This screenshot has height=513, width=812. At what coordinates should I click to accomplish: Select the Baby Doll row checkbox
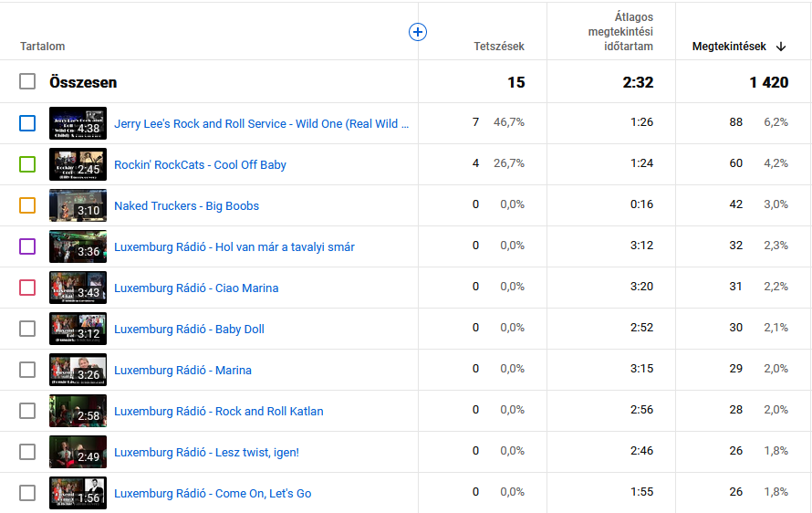27,329
